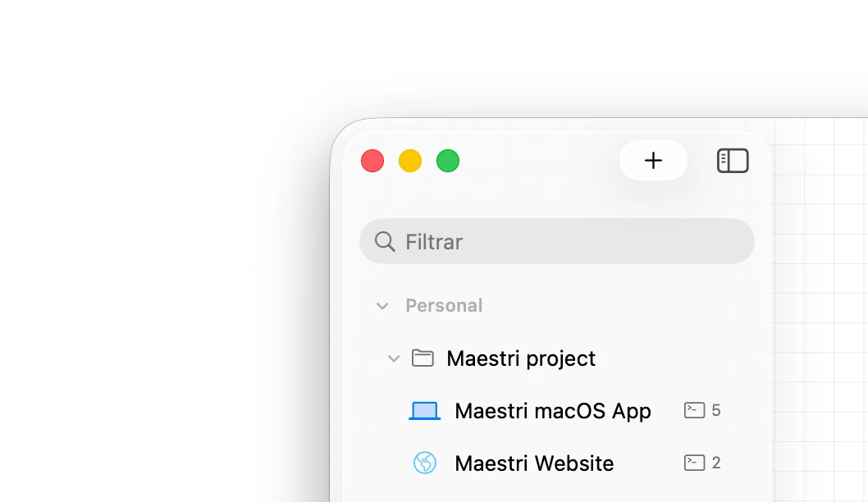Click the plus button to add new item
868x502 pixels.
pos(653,161)
